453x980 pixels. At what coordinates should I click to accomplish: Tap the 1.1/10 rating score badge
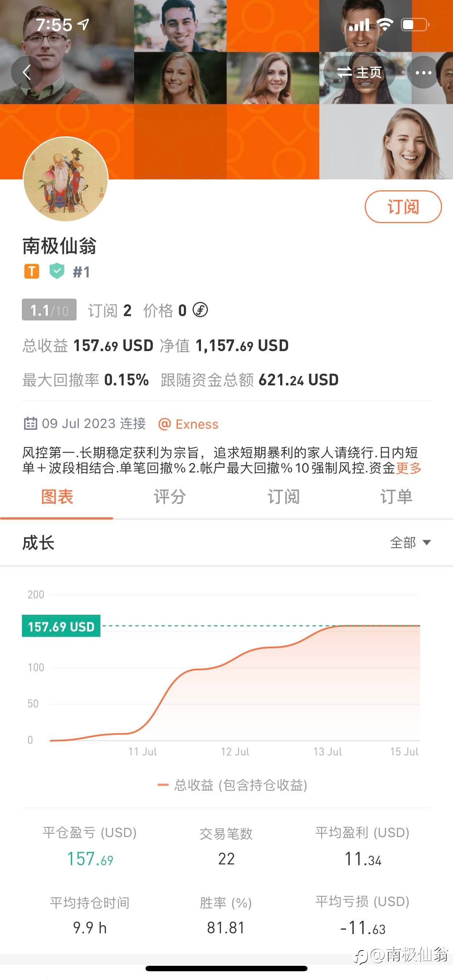(x=49, y=310)
